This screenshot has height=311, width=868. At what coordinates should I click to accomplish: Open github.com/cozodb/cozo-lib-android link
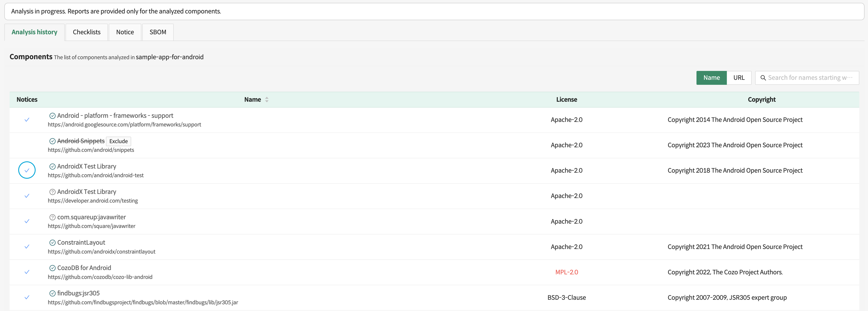[x=100, y=277]
